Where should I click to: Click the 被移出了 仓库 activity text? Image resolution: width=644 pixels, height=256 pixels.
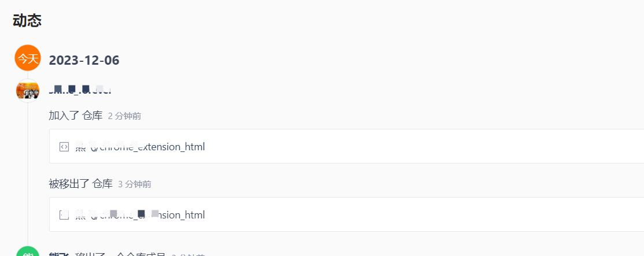[80, 184]
